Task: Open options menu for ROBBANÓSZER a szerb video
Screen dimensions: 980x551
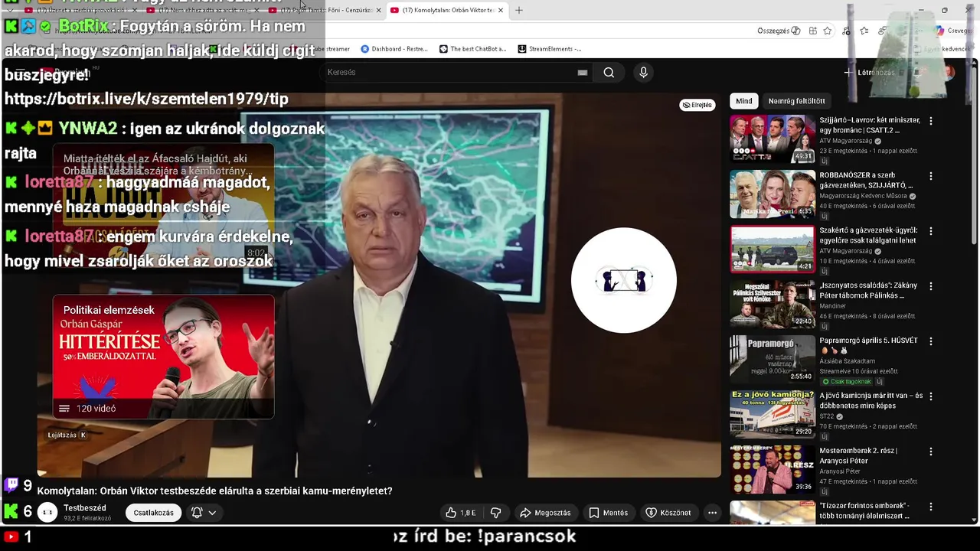Action: [931, 176]
